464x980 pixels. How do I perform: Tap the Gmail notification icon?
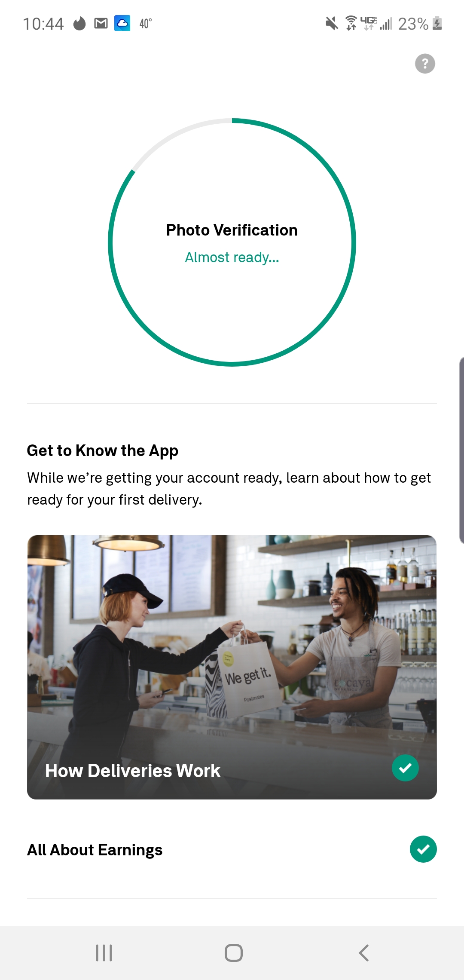coord(101,23)
